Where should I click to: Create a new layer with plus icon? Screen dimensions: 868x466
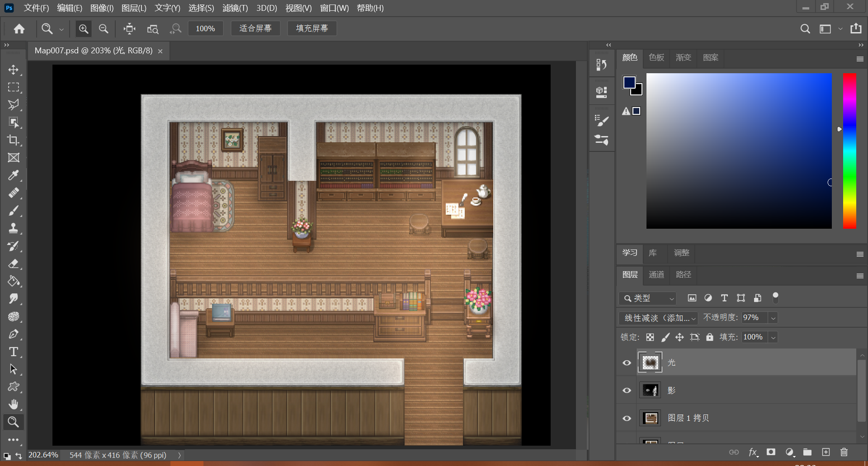pos(826,452)
